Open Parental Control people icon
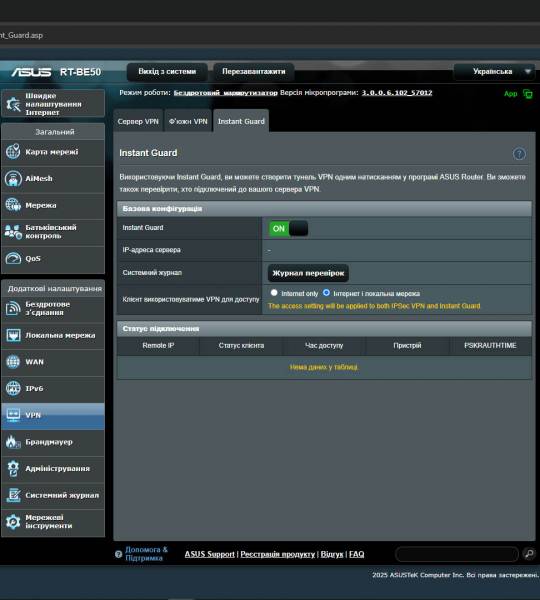540x600 pixels. click(13, 232)
